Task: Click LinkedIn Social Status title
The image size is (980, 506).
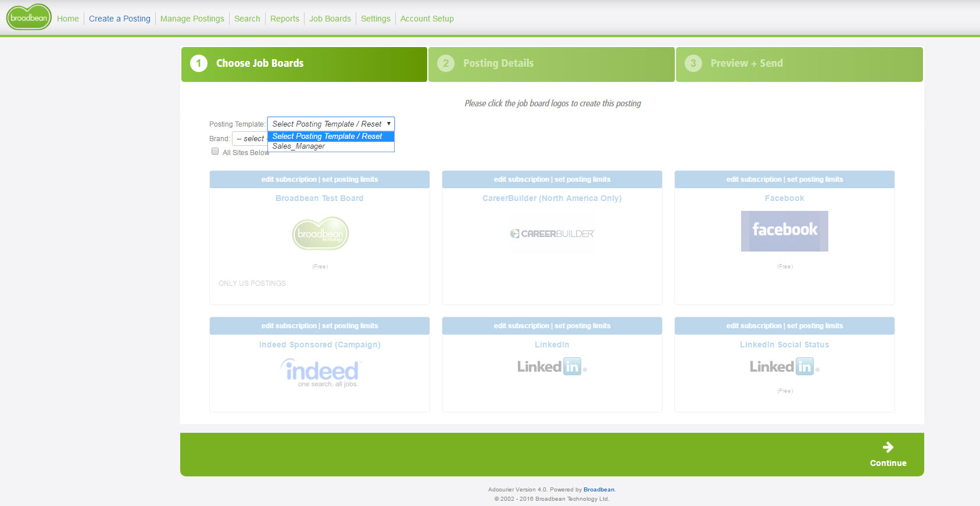Action: click(x=785, y=344)
